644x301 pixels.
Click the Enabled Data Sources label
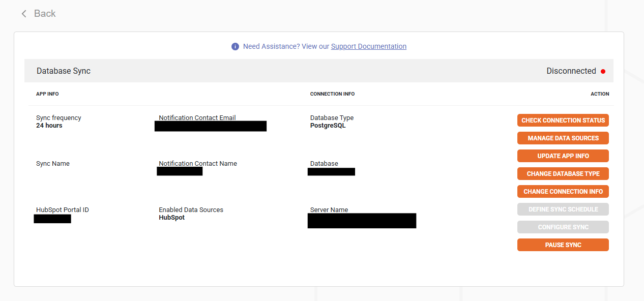191,210
